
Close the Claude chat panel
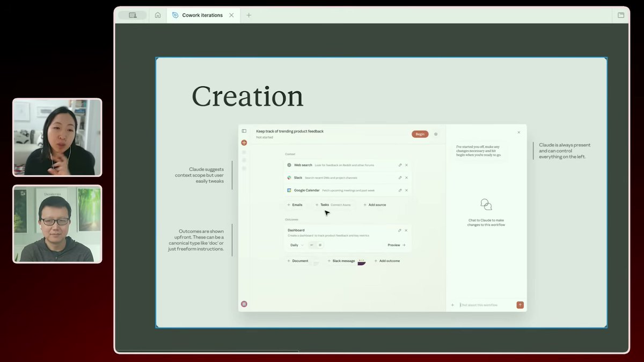[518, 132]
